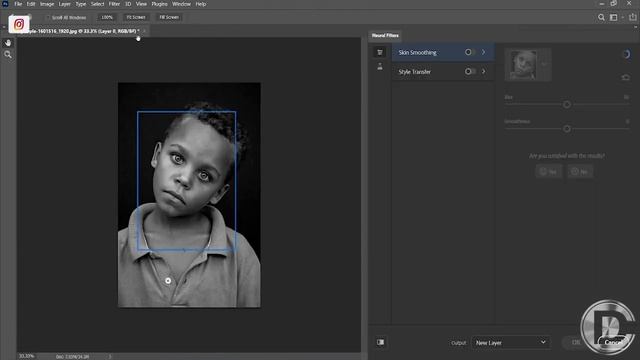Open the View menu

coord(141,4)
